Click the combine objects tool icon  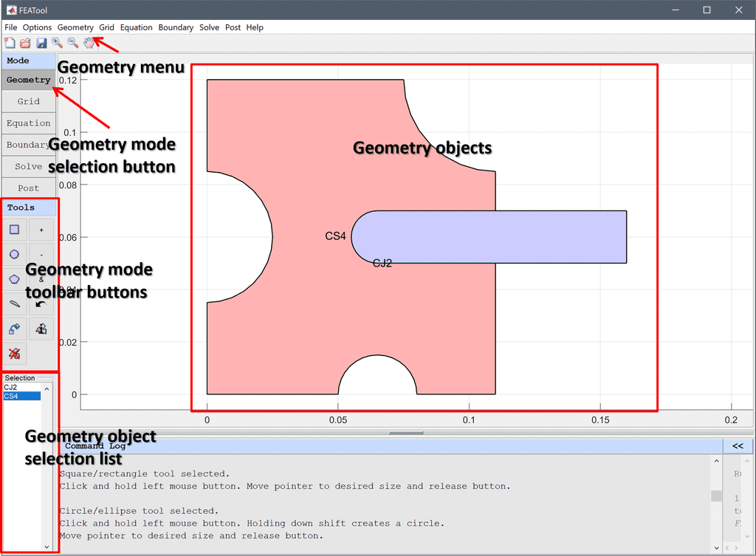click(41, 329)
